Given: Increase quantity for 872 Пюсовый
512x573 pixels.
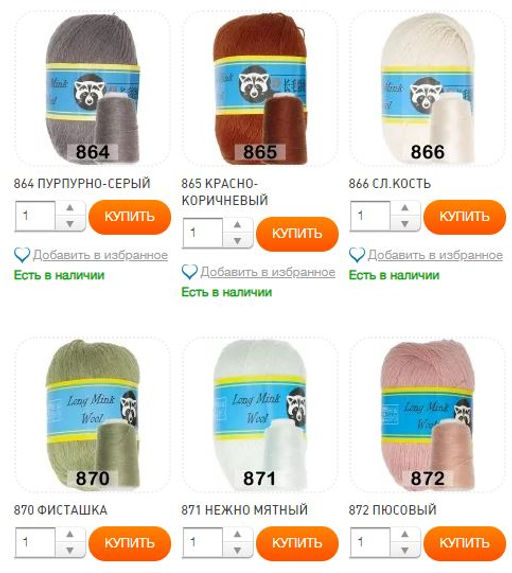Looking at the screenshot, I should coord(405,535).
